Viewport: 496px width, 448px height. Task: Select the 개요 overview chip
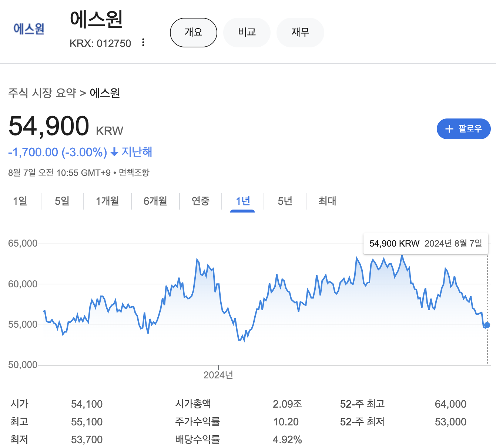pos(194,33)
